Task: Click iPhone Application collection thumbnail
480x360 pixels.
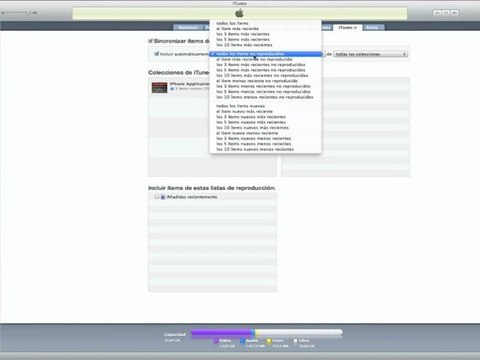Action: tap(159, 87)
